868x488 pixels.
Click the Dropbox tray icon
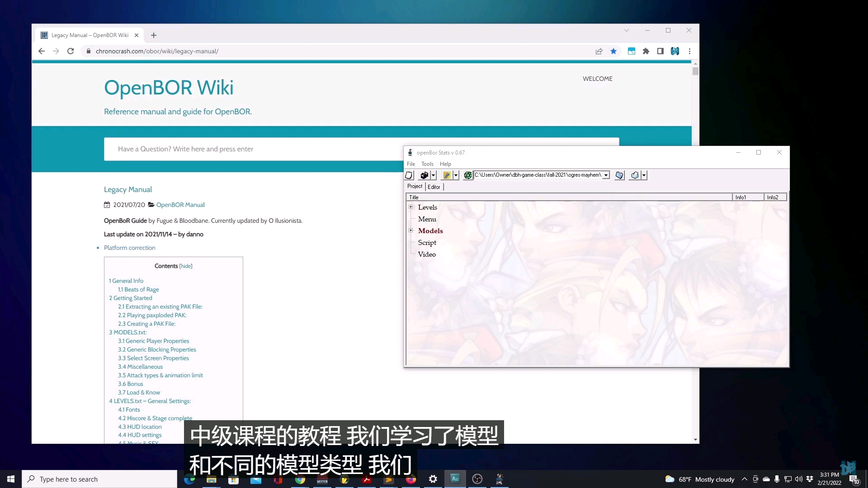(810, 479)
